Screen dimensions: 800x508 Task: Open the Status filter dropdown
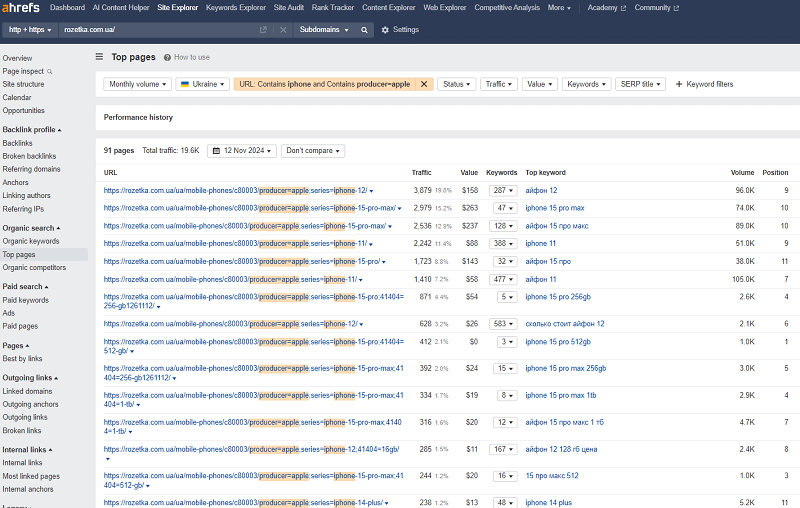457,84
